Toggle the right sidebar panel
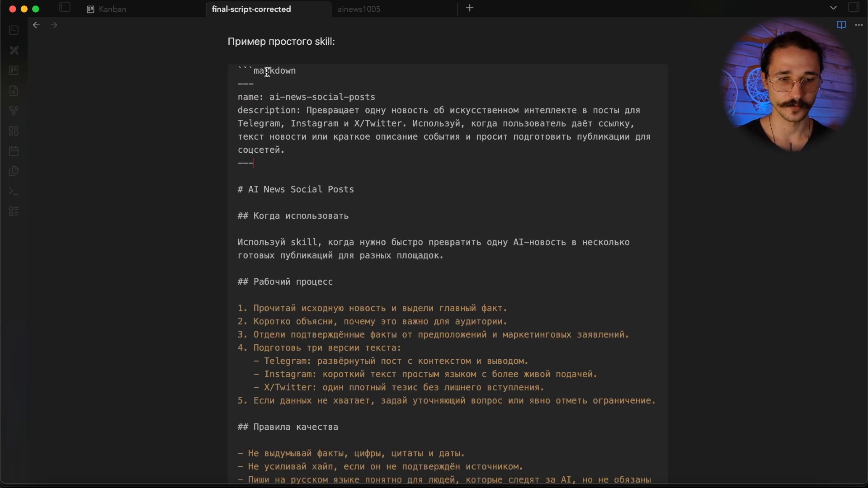 (x=854, y=8)
